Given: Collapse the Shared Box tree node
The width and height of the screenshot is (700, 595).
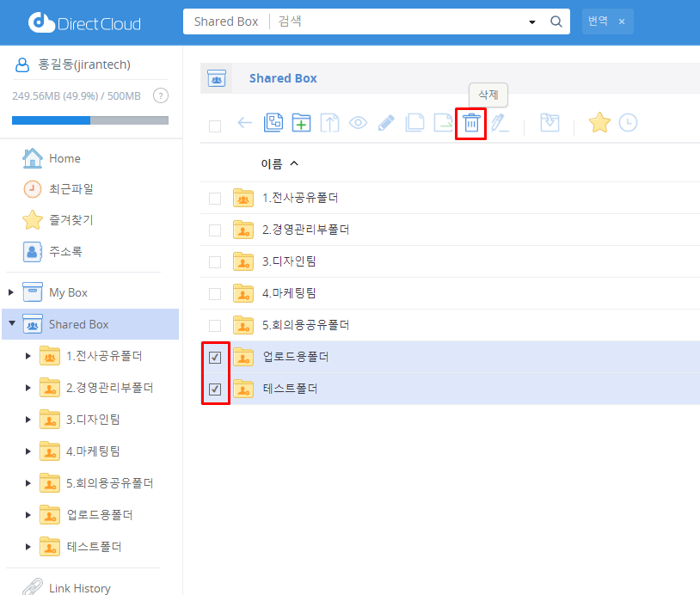Looking at the screenshot, I should (x=11, y=324).
